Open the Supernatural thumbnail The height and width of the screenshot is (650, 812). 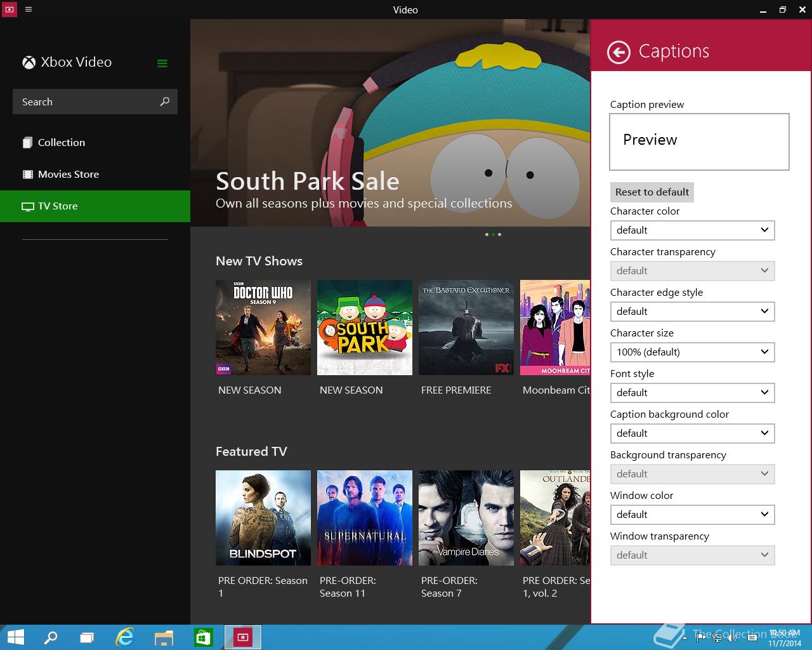click(x=365, y=518)
